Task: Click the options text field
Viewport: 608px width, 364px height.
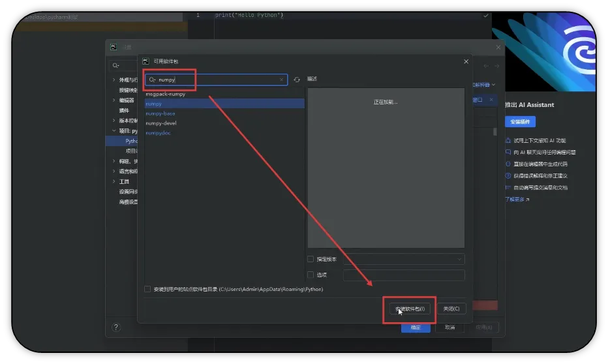Action: point(404,275)
